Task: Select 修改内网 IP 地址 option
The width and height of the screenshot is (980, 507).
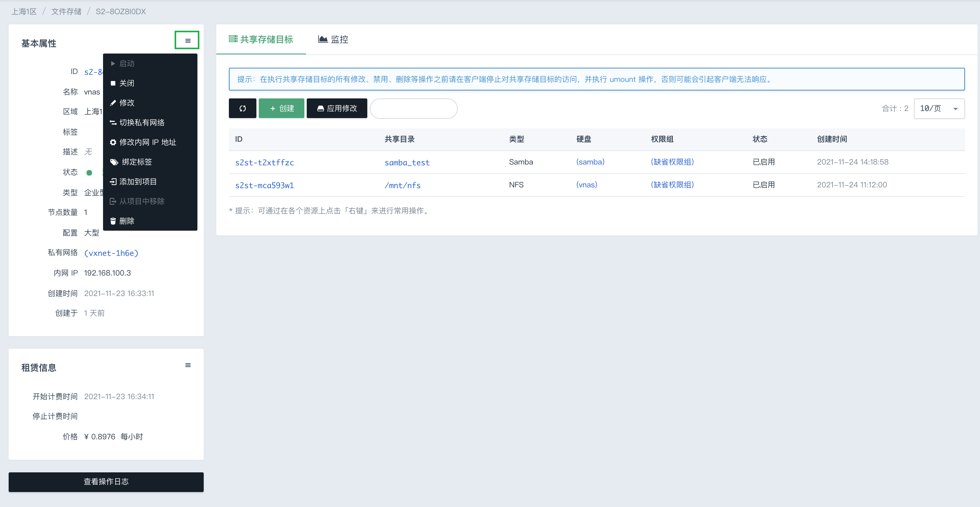Action: pos(147,142)
